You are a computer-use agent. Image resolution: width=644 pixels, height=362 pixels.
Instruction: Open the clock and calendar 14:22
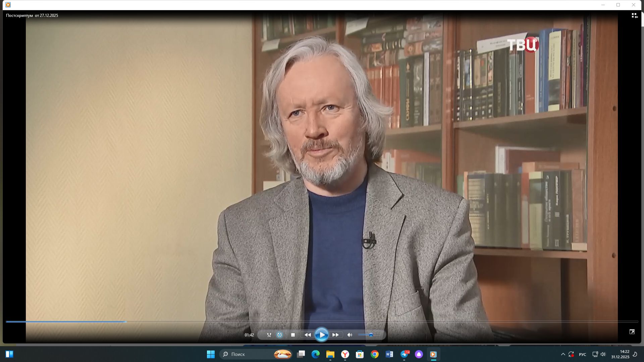(620, 354)
